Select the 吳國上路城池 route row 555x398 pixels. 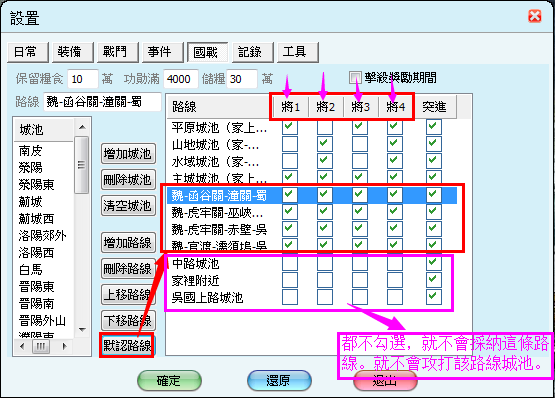tap(311, 297)
